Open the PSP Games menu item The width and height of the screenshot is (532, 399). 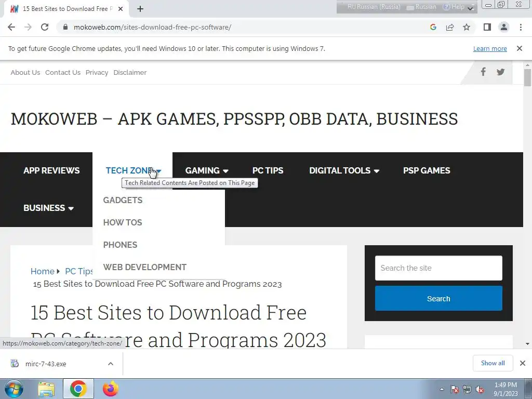[427, 170]
